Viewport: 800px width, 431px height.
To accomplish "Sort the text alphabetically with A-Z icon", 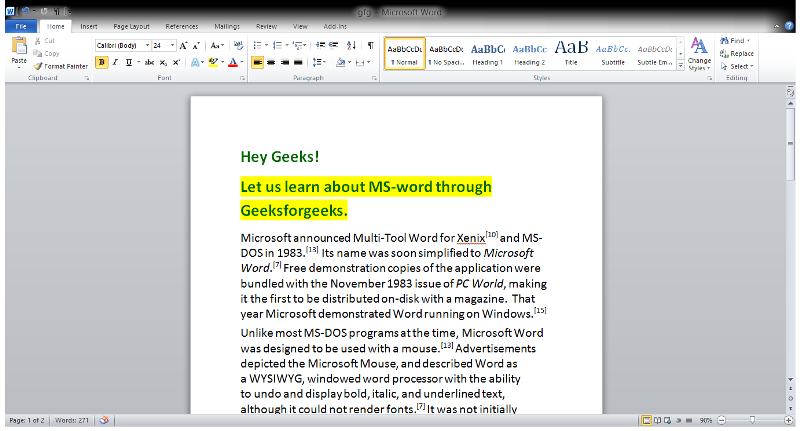I will point(351,45).
